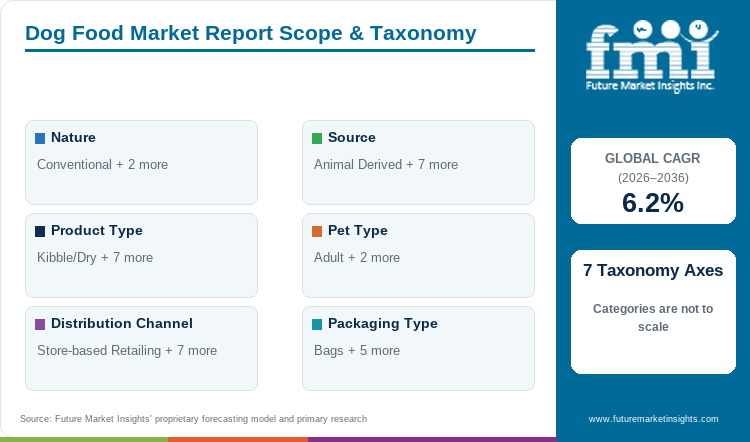
Task: Click 'Adult + 2 more' text
Action: 357,257
